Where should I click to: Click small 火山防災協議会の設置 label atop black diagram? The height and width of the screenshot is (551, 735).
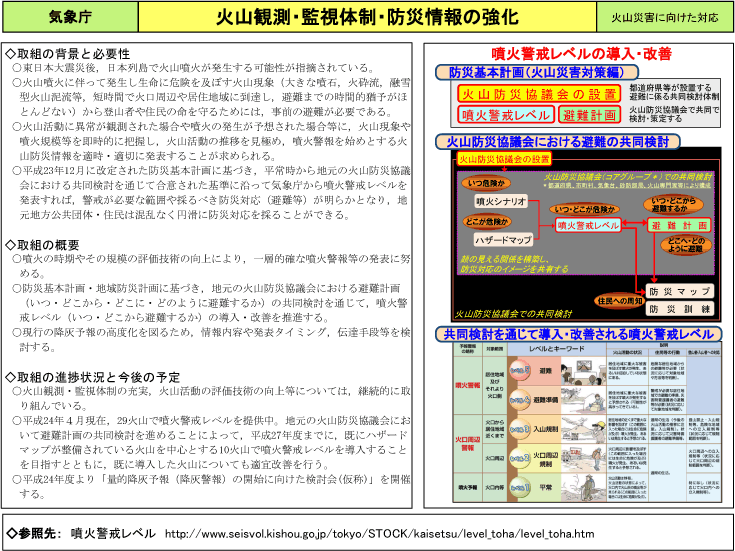point(504,159)
